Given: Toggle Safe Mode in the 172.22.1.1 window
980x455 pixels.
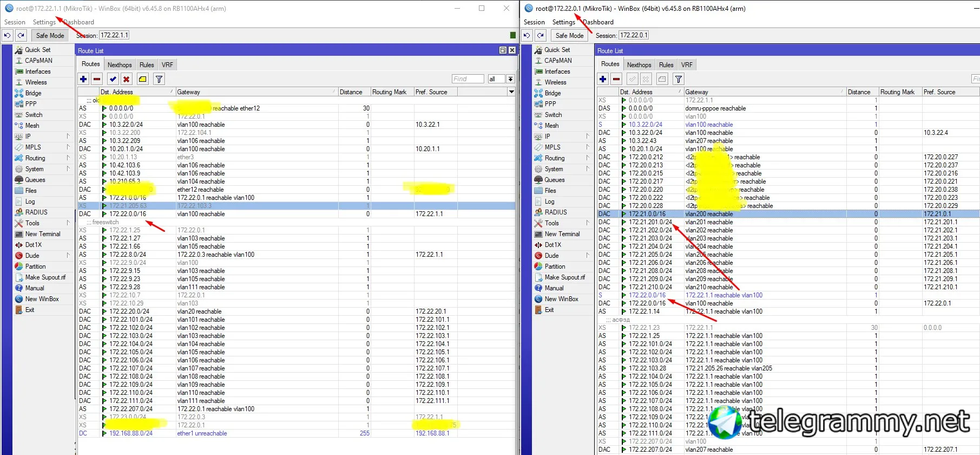Looking at the screenshot, I should point(50,35).
